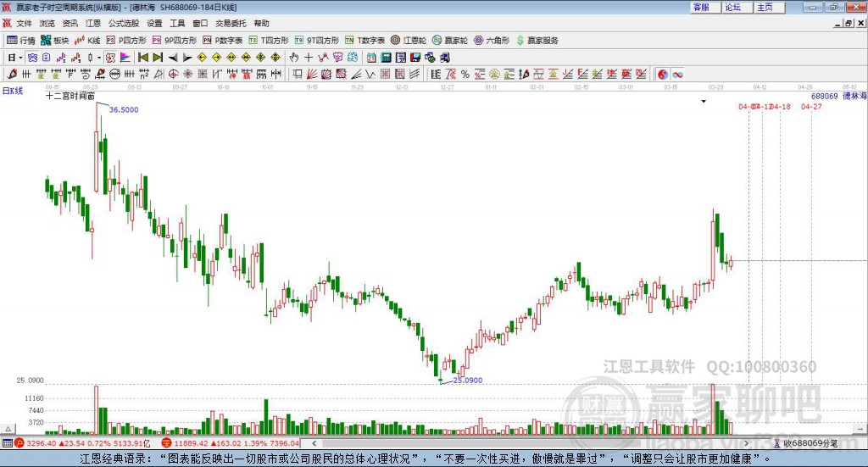Click the Shenzhen index 11889.42 status entry
Screen dimensions: 868x467
tap(231, 443)
